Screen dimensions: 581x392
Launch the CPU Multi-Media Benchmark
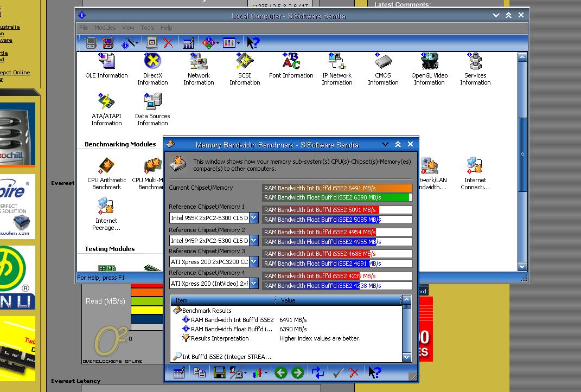pyautogui.click(x=148, y=174)
